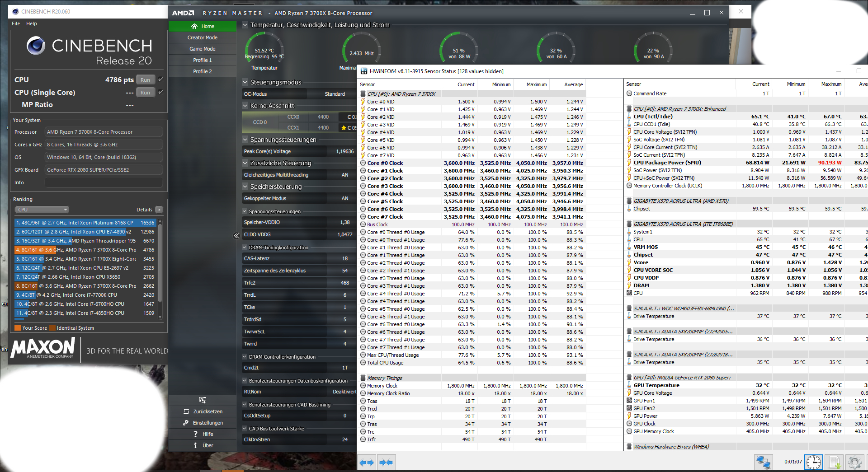868x472 pixels.
Task: Toggle the CPU test checkbox in Cinebench
Action: (160, 79)
